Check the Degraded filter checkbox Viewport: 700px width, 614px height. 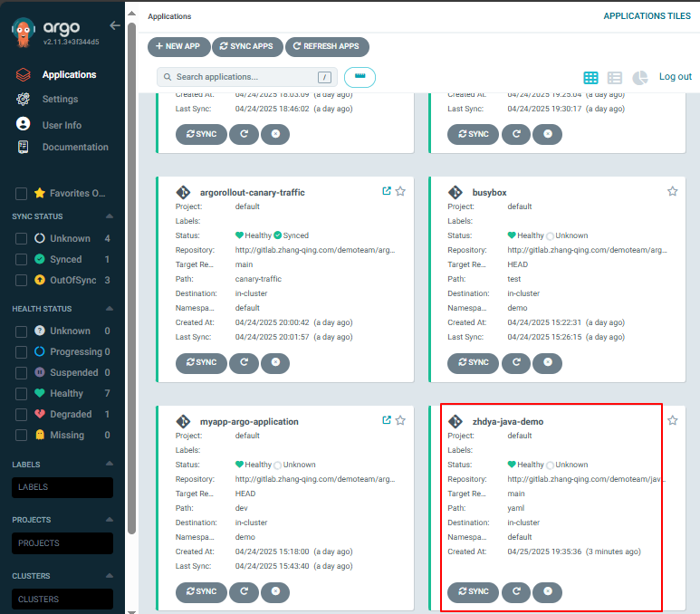[x=21, y=415]
